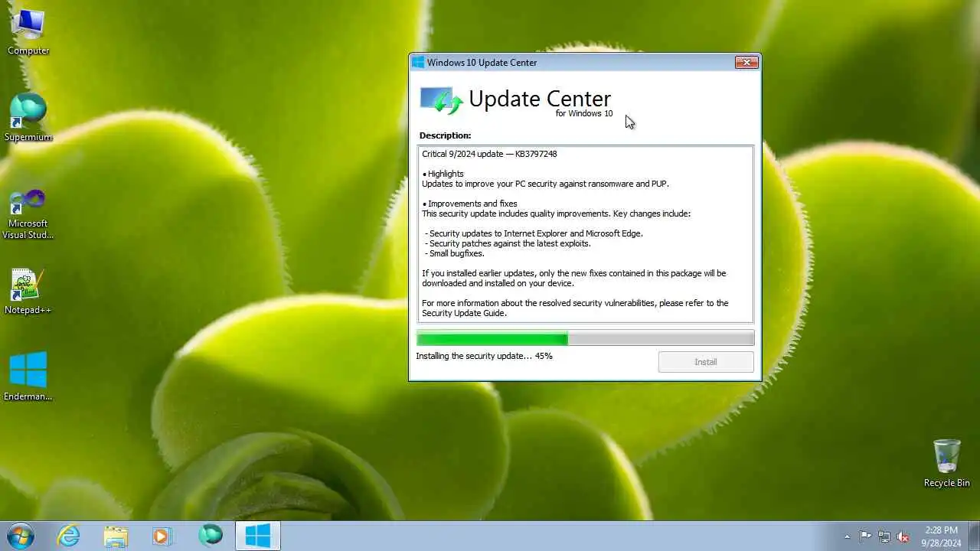Select the Microsoft Visual Studio desktop shortcut
The image size is (980, 551).
point(28,214)
